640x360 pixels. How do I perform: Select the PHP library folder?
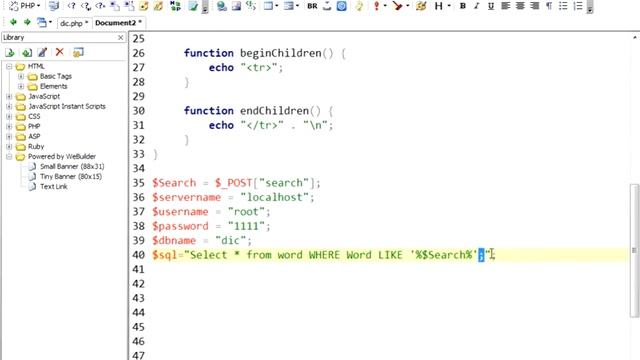[x=34, y=127]
